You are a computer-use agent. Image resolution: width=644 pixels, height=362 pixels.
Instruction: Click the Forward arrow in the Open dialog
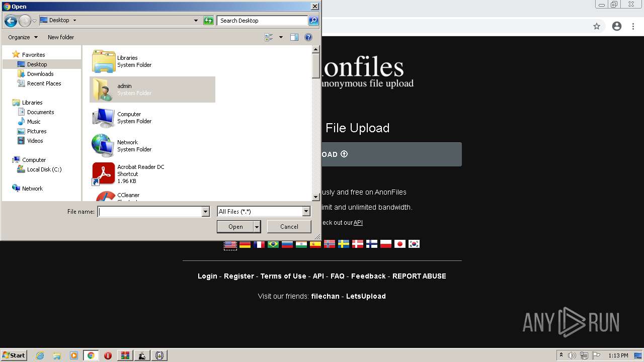click(25, 21)
